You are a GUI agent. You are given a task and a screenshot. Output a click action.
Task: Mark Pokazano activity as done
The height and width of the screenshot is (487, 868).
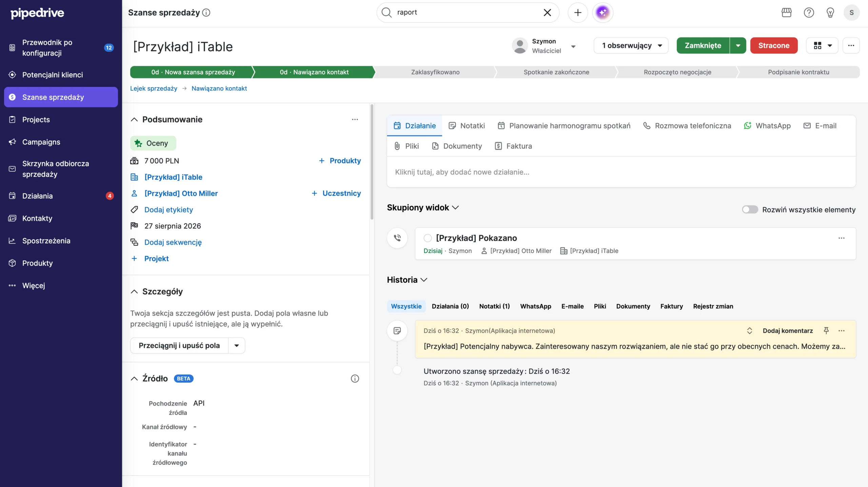[x=428, y=238]
